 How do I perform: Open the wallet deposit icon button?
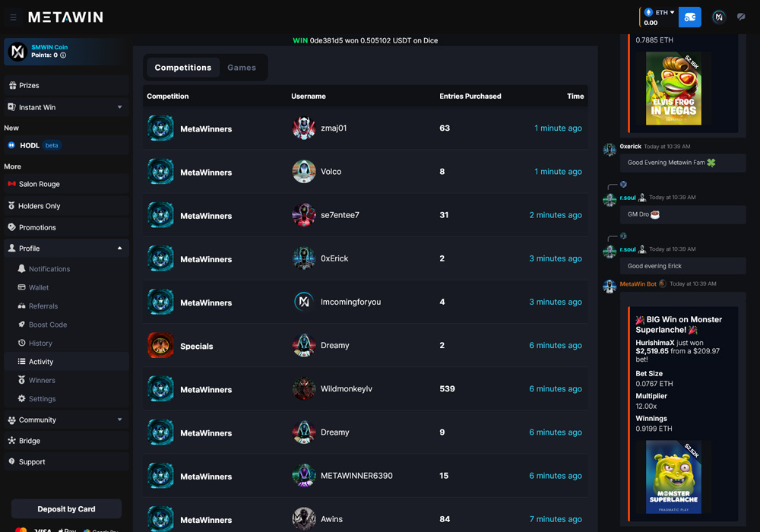pyautogui.click(x=689, y=17)
